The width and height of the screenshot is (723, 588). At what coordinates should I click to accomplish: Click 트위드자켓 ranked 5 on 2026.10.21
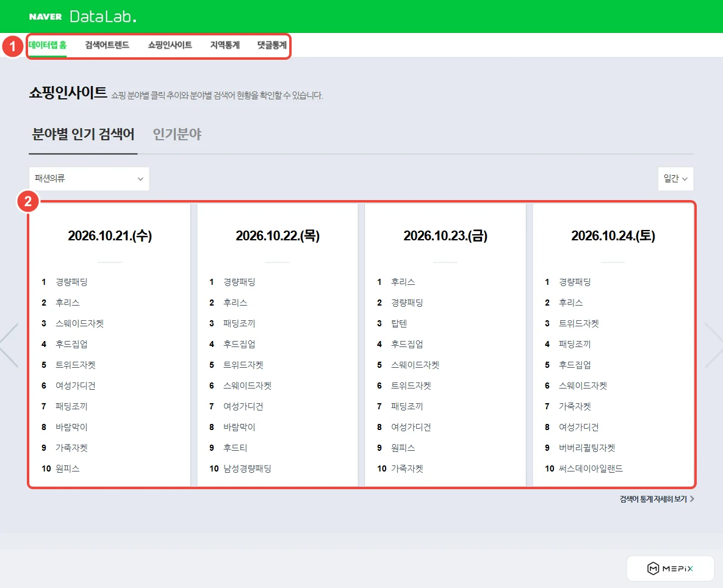click(76, 365)
